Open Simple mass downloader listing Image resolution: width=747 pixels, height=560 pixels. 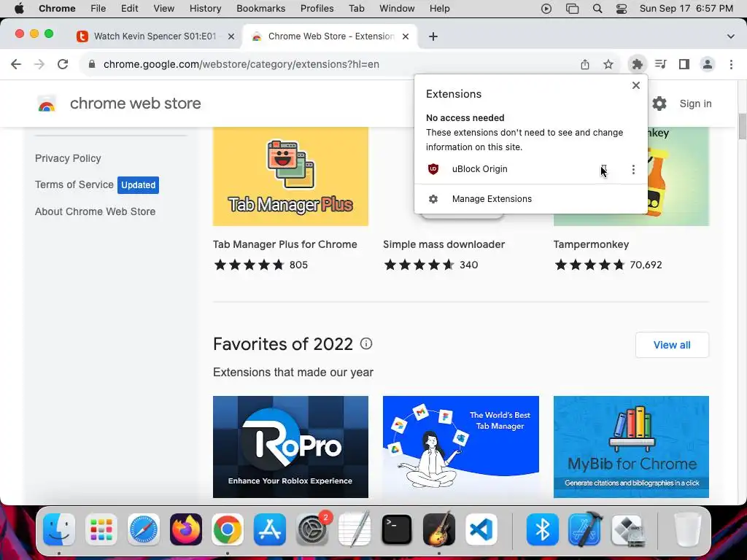point(444,244)
